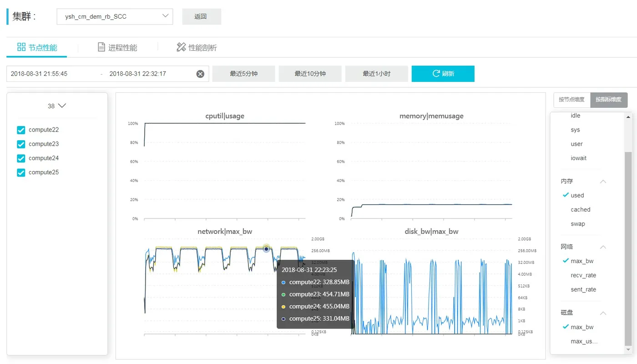Uncheck the compute24 checkbox

pos(21,158)
